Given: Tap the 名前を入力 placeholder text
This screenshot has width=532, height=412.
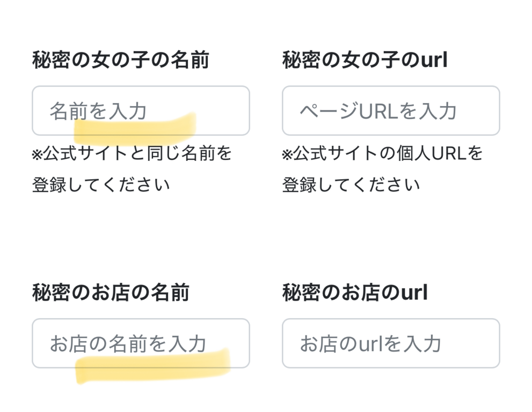Looking at the screenshot, I should point(98,111).
